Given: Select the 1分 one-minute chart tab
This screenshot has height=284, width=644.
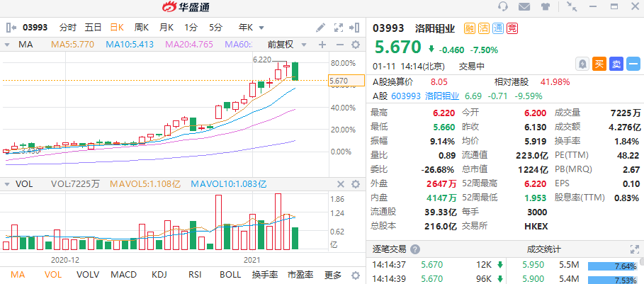Looking at the screenshot, I should pyautogui.click(x=191, y=28).
